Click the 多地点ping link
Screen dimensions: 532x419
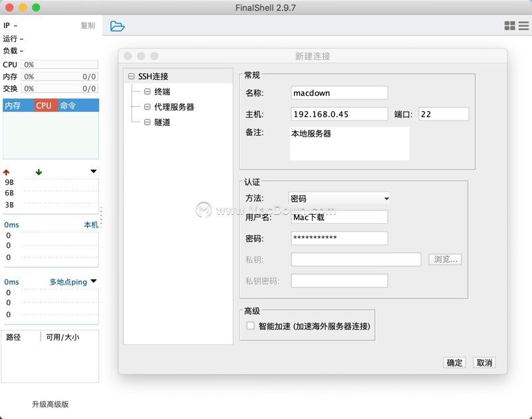click(x=68, y=281)
